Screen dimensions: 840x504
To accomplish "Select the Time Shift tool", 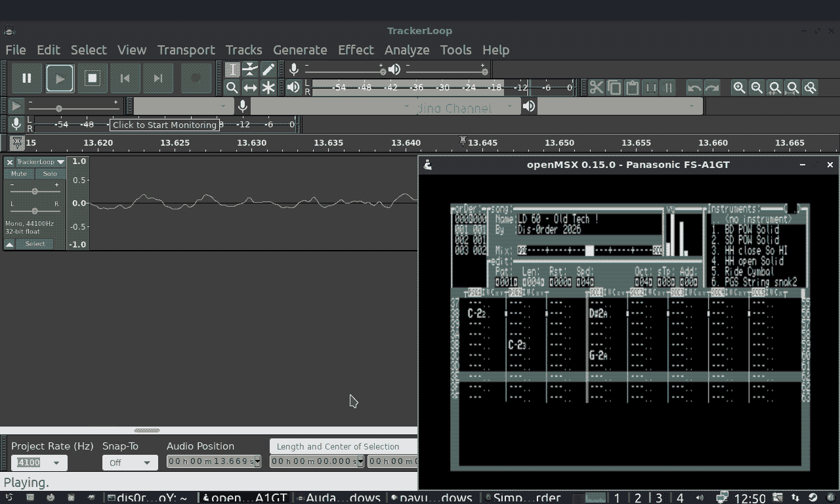I will [x=250, y=87].
